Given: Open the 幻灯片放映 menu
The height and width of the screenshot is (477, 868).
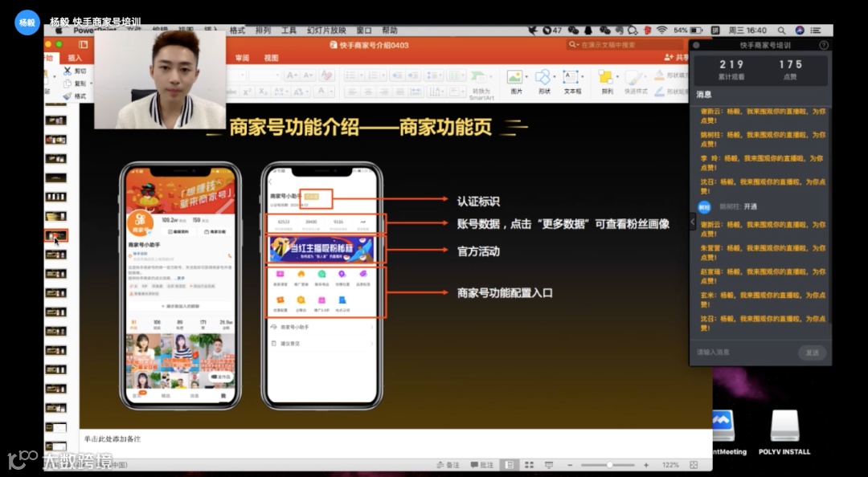Looking at the screenshot, I should (x=326, y=31).
